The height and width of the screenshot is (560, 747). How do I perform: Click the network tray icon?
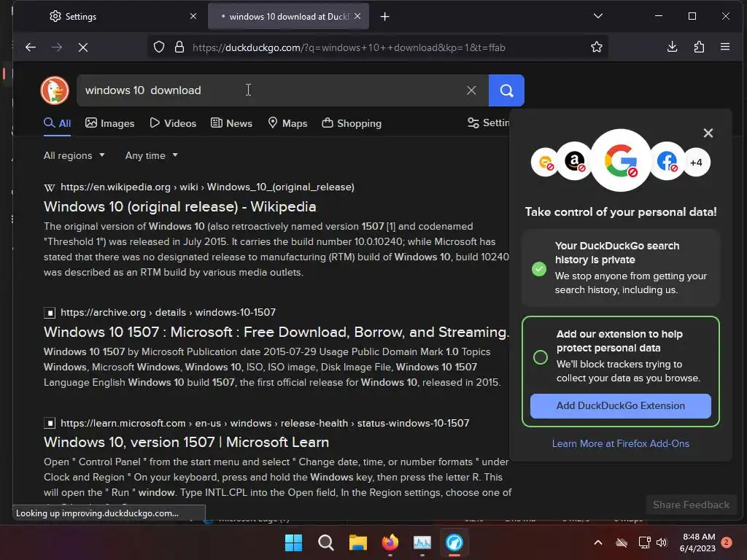[644, 542]
